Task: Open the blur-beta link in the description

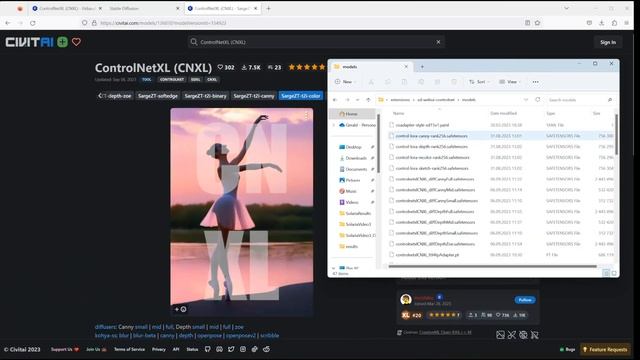Action: [144, 336]
